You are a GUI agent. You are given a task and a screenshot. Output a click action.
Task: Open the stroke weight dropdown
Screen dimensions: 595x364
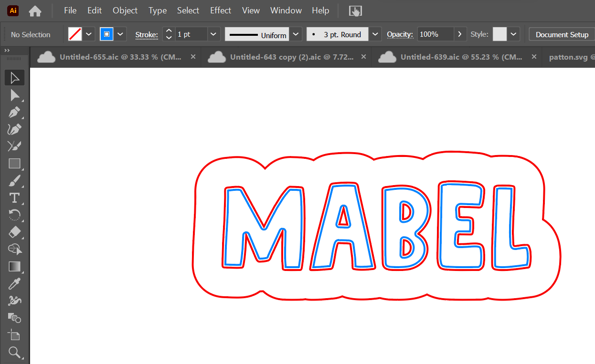click(x=213, y=34)
